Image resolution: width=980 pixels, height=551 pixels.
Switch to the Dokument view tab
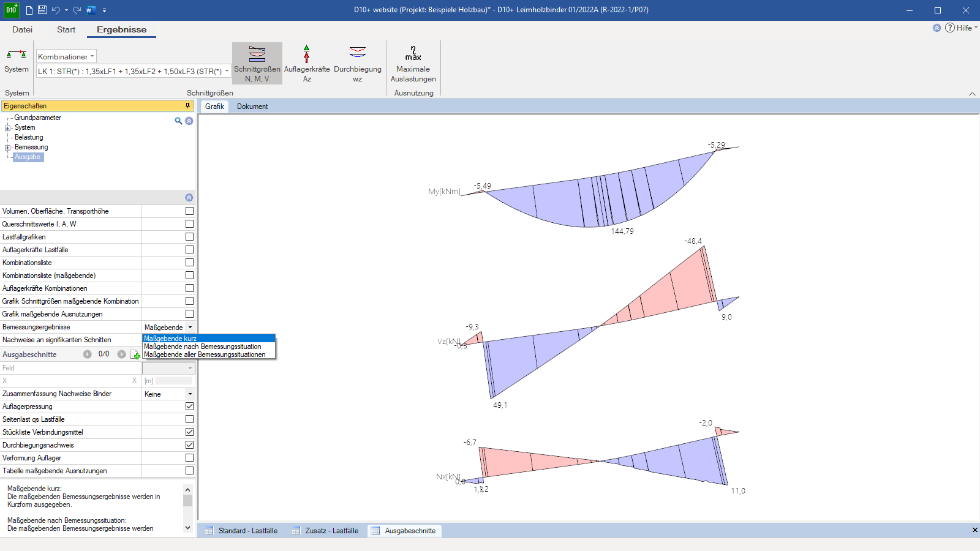tap(252, 107)
